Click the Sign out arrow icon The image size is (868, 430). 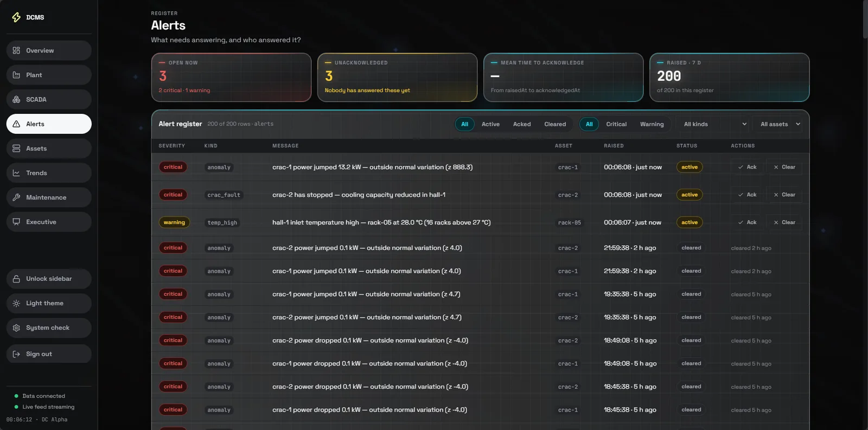(16, 354)
